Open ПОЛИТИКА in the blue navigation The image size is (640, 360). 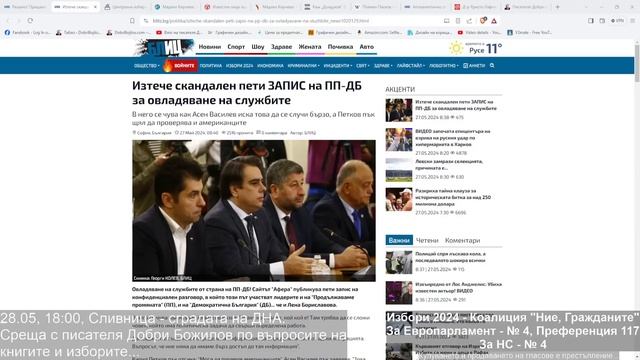pyautogui.click(x=211, y=65)
